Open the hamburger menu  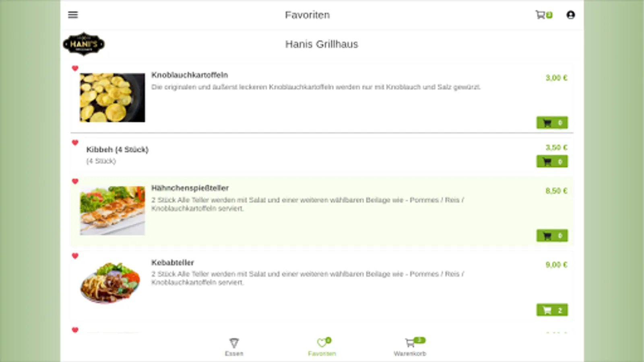pyautogui.click(x=73, y=15)
